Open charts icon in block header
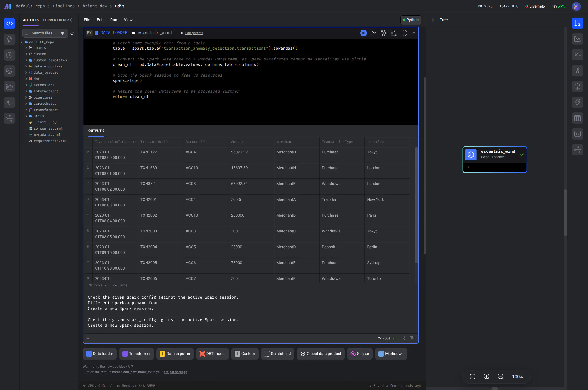The image size is (588, 390). click(x=374, y=33)
